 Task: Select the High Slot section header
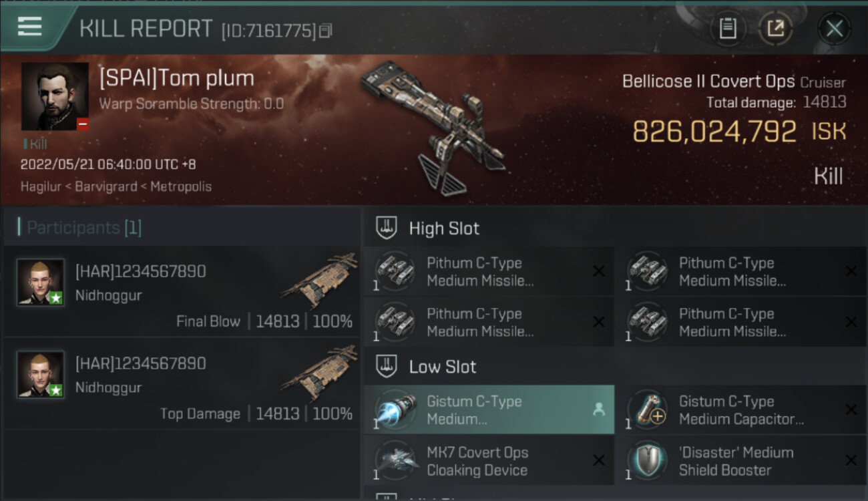tap(443, 228)
